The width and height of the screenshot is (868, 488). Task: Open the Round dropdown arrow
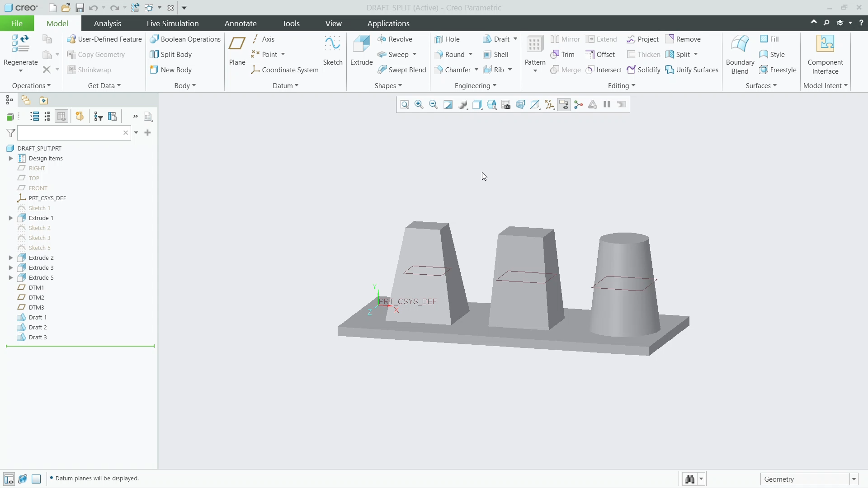pos(471,55)
